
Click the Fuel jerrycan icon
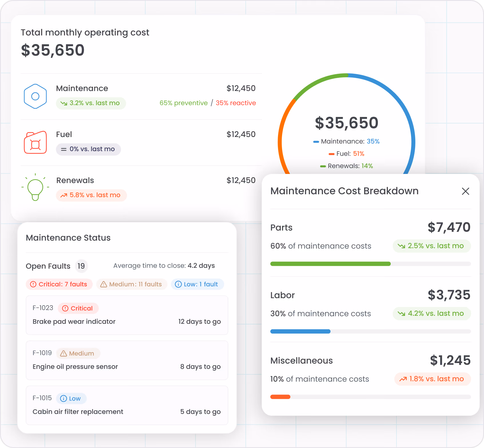(35, 142)
